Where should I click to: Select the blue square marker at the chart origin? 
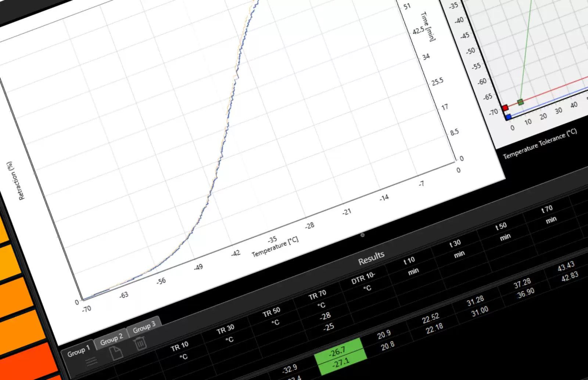[508, 116]
